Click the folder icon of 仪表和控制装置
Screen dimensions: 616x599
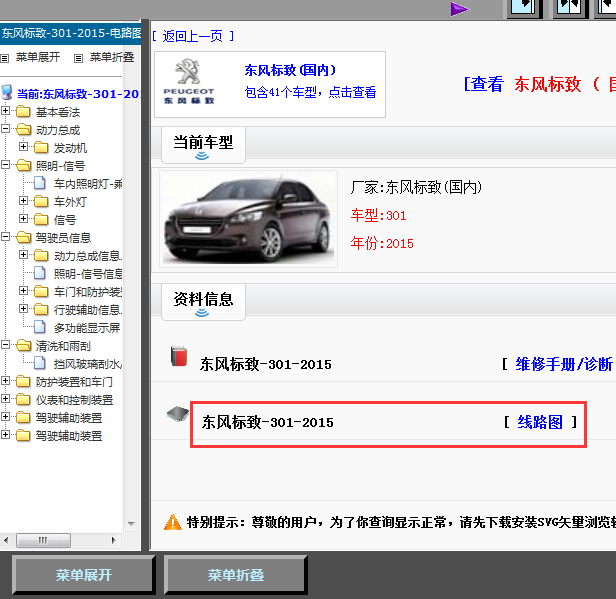(x=23, y=399)
